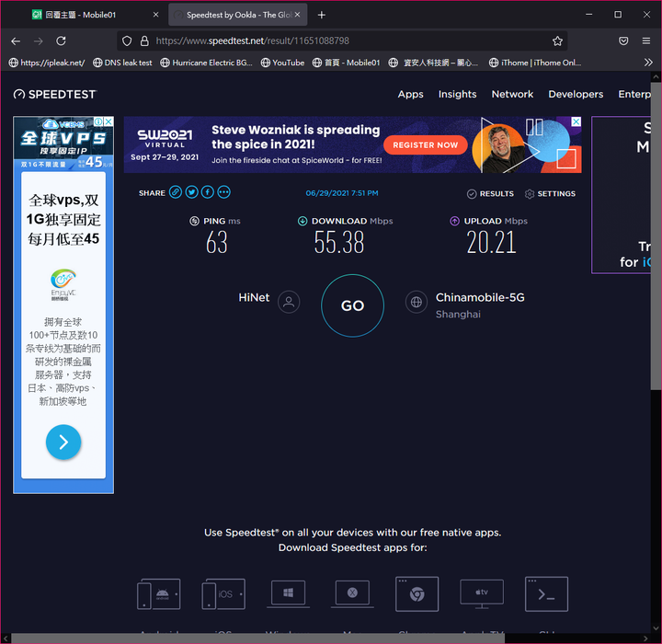Select iOS app icon
Viewport: 662px width, 644px height.
(223, 594)
